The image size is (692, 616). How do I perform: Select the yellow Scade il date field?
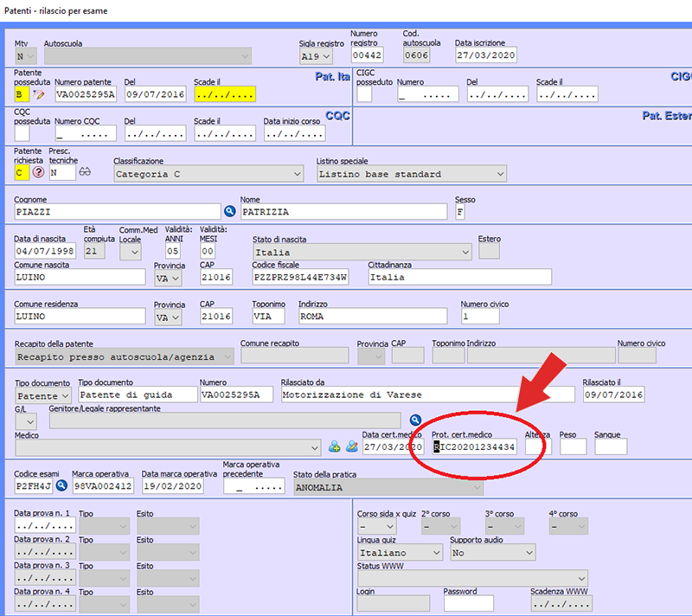tap(224, 94)
